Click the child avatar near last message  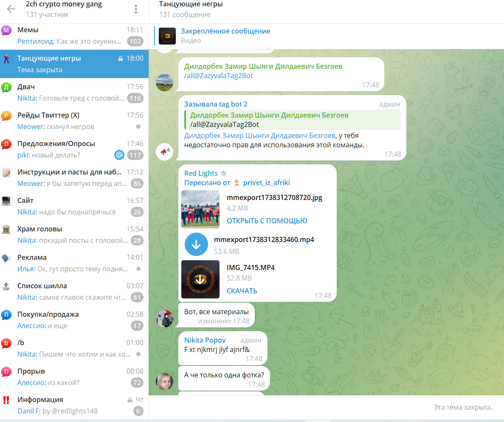pyautogui.click(x=165, y=382)
